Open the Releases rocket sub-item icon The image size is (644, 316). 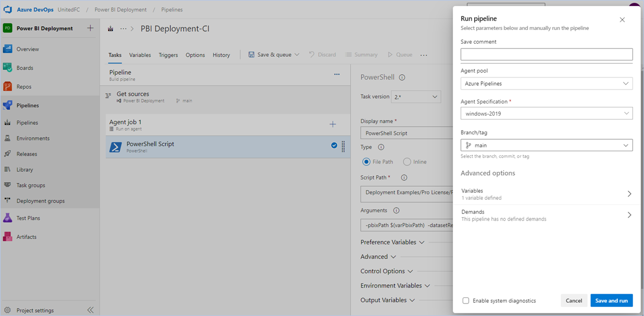(x=8, y=154)
